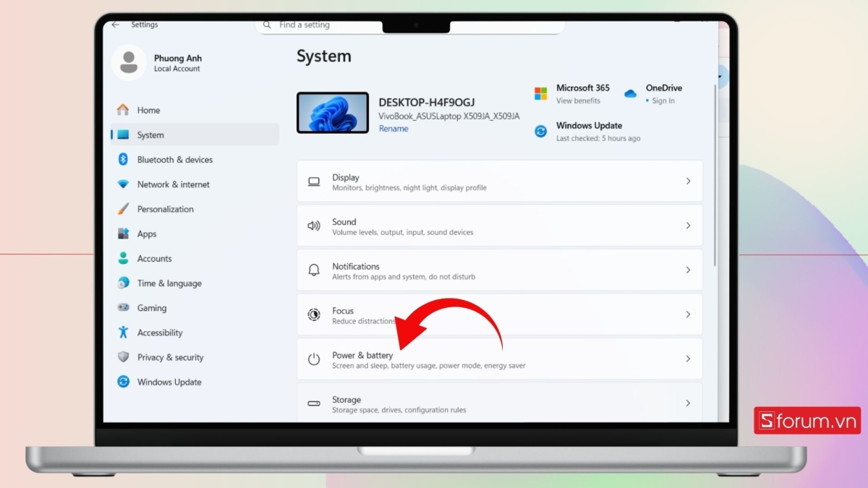
Task: Click the Rename link under device name
Action: 393,129
